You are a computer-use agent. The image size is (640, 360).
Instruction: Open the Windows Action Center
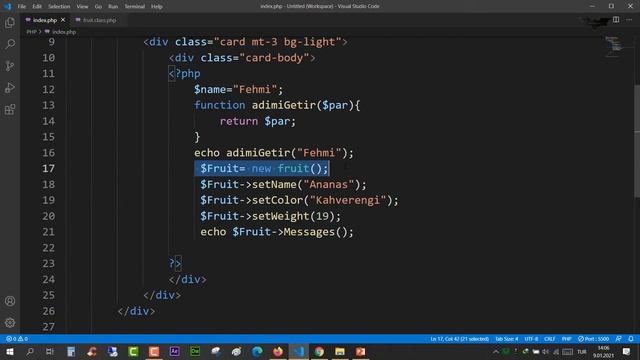click(x=626, y=351)
